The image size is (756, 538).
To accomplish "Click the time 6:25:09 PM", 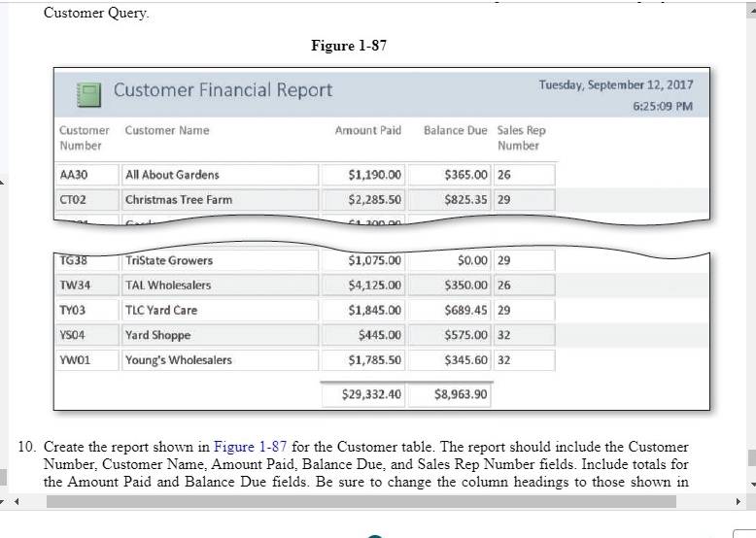I will click(x=663, y=106).
